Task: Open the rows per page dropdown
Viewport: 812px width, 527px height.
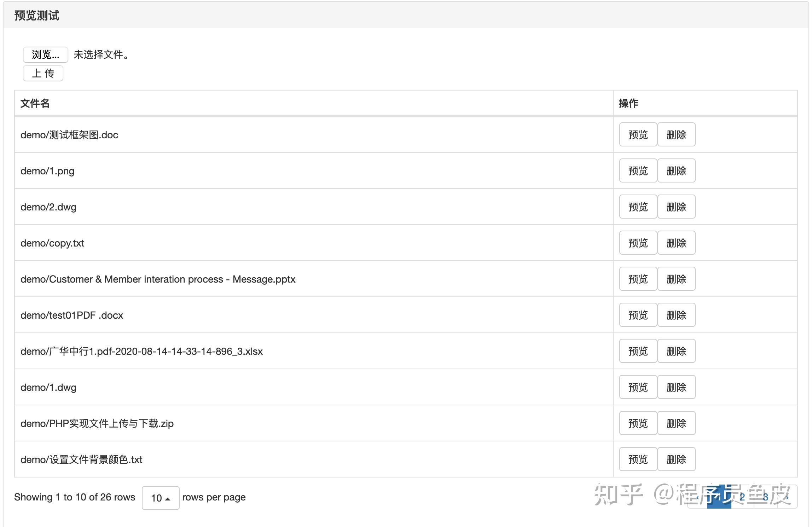Action: 161,498
